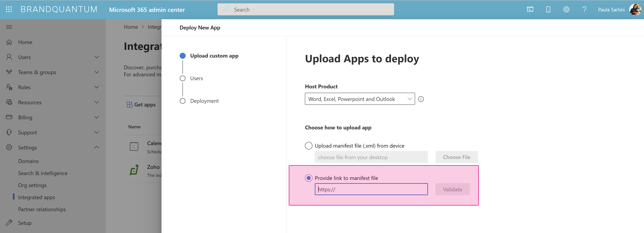Select Provide link to manifest file radio

pyautogui.click(x=309, y=178)
